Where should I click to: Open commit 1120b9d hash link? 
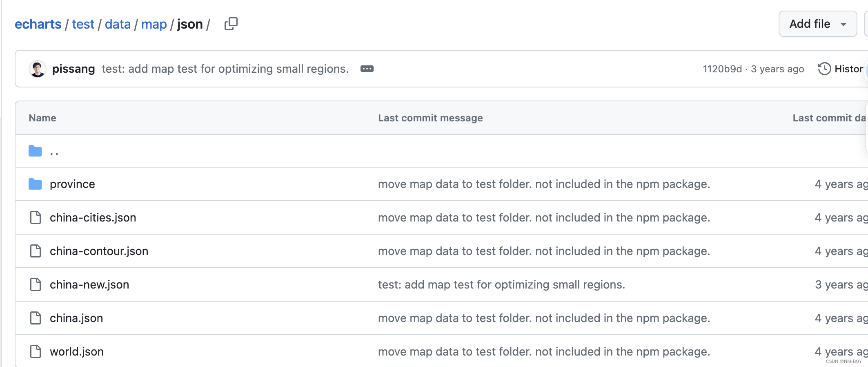tap(722, 69)
